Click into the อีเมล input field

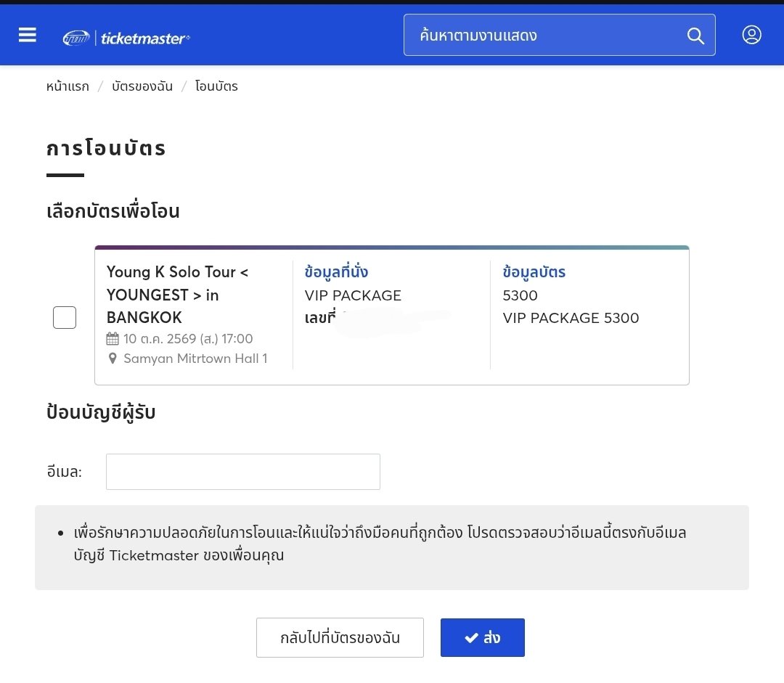(x=243, y=472)
